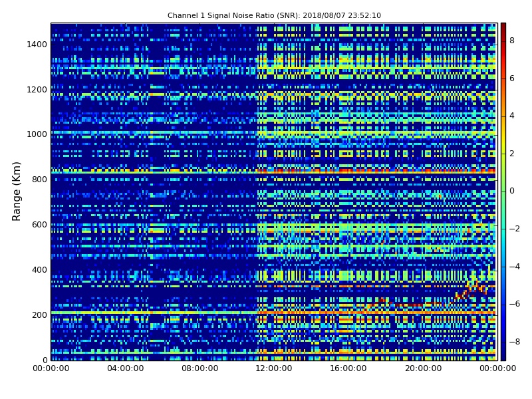Click the y-axis tick label "200"
Screen dimensions: 532x399
40,315
